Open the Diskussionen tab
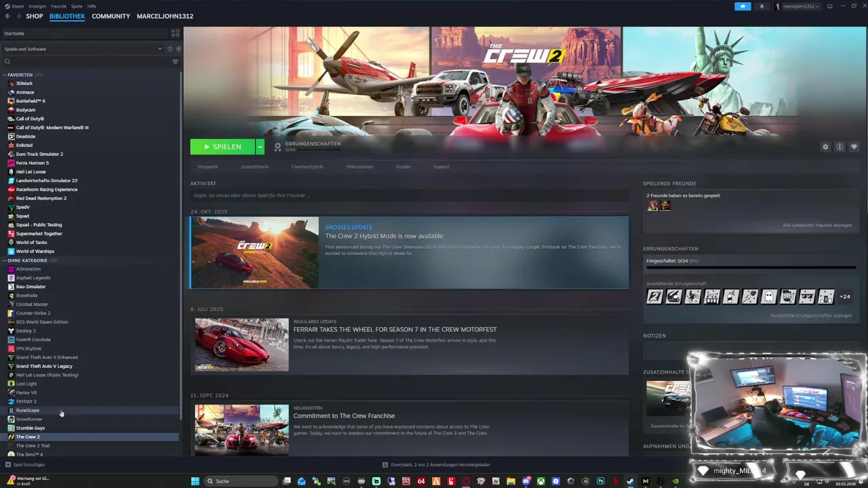868x488 pixels. pos(359,167)
